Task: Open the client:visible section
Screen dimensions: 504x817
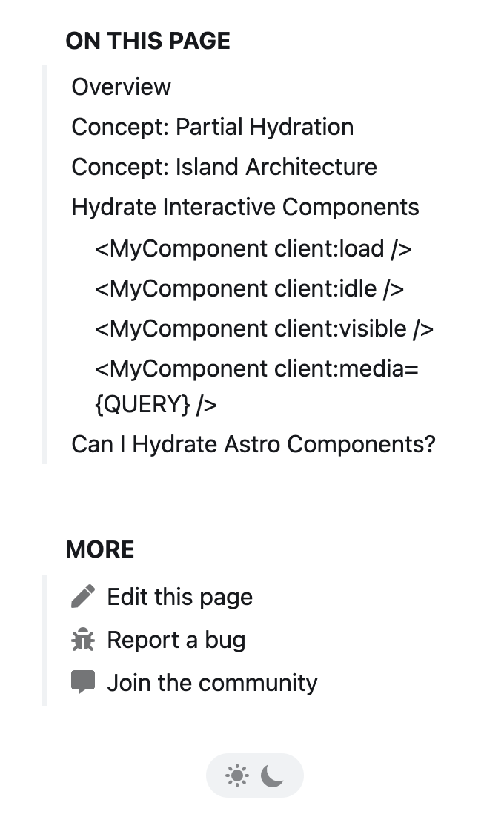Action: 264,328
